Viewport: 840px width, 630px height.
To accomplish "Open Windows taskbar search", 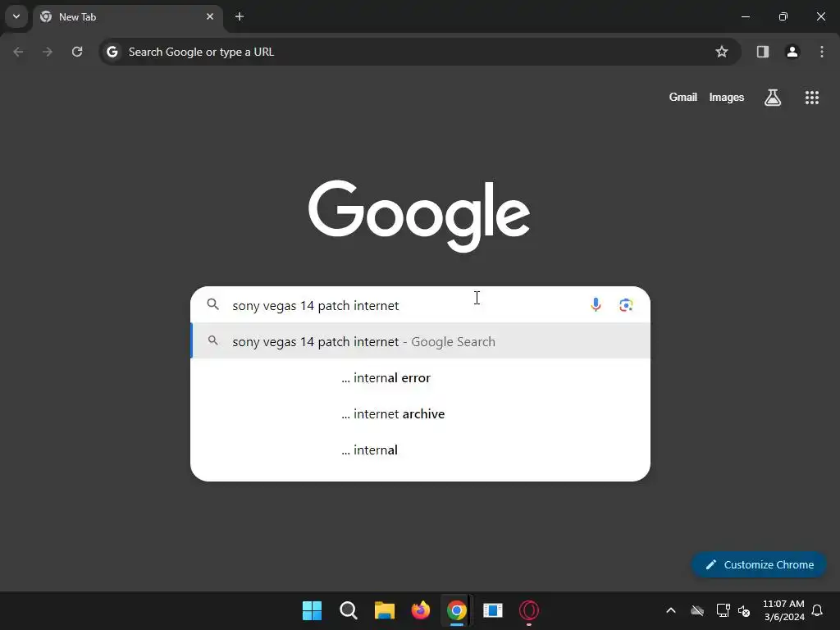I will click(x=348, y=610).
